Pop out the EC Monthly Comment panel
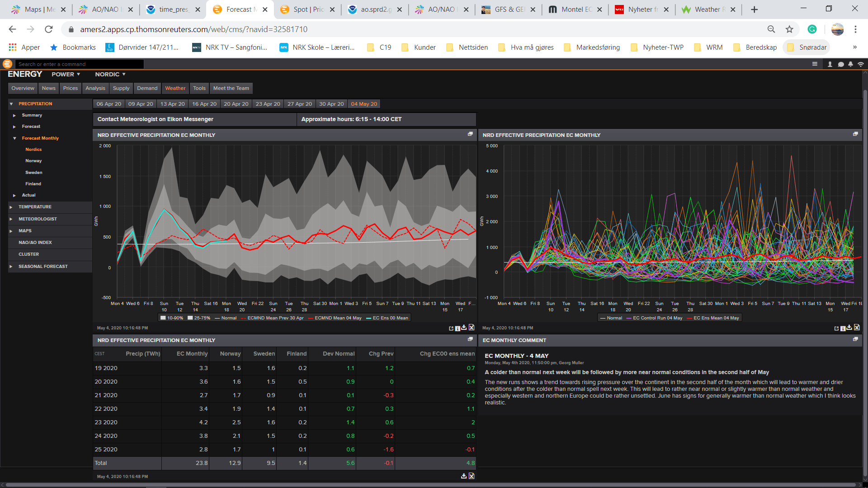The image size is (868, 488). pos(855,339)
